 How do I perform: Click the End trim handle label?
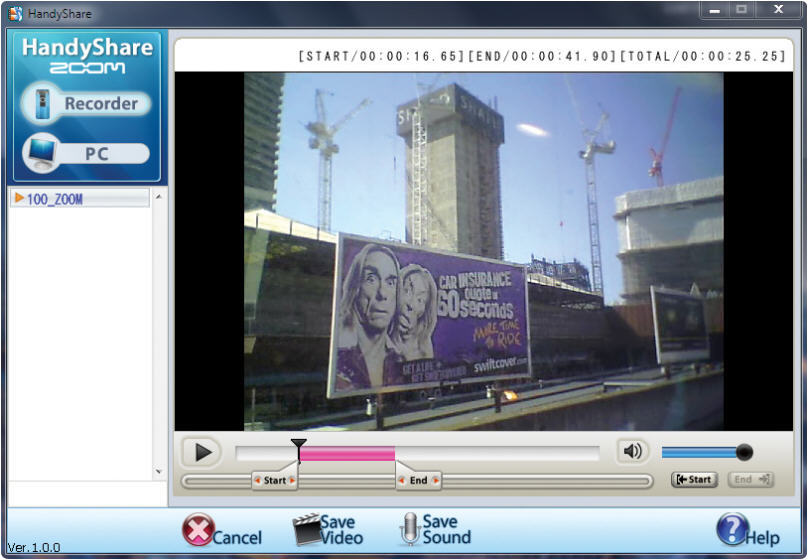(x=418, y=481)
